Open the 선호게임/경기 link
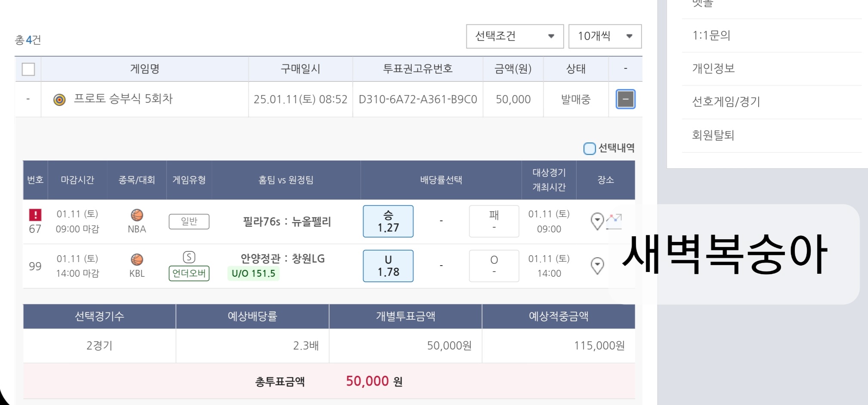Viewport: 868px width, 405px height. [x=726, y=102]
